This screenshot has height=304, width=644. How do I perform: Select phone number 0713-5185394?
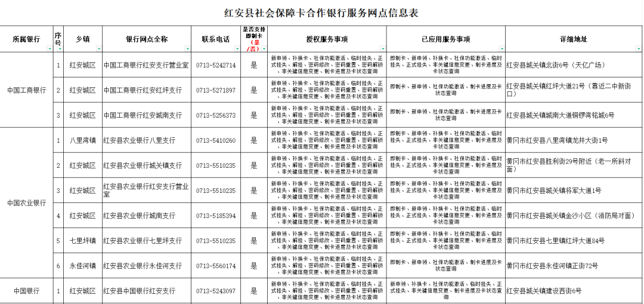pyautogui.click(x=216, y=216)
